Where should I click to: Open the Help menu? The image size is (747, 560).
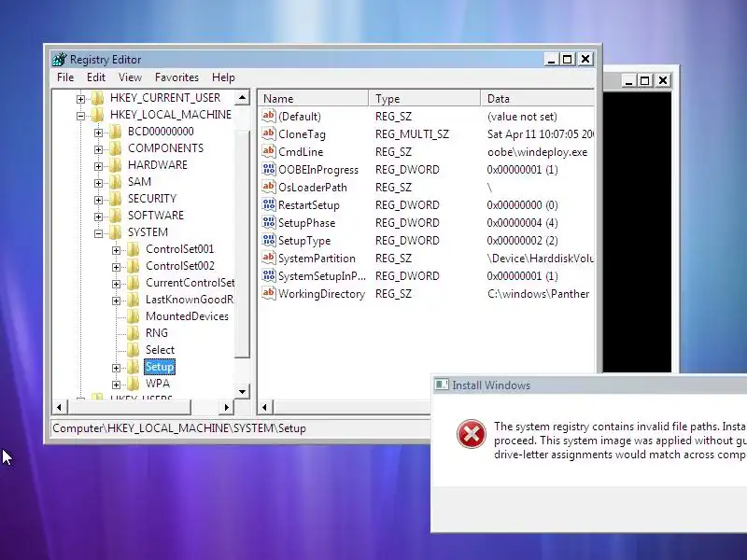[223, 77]
